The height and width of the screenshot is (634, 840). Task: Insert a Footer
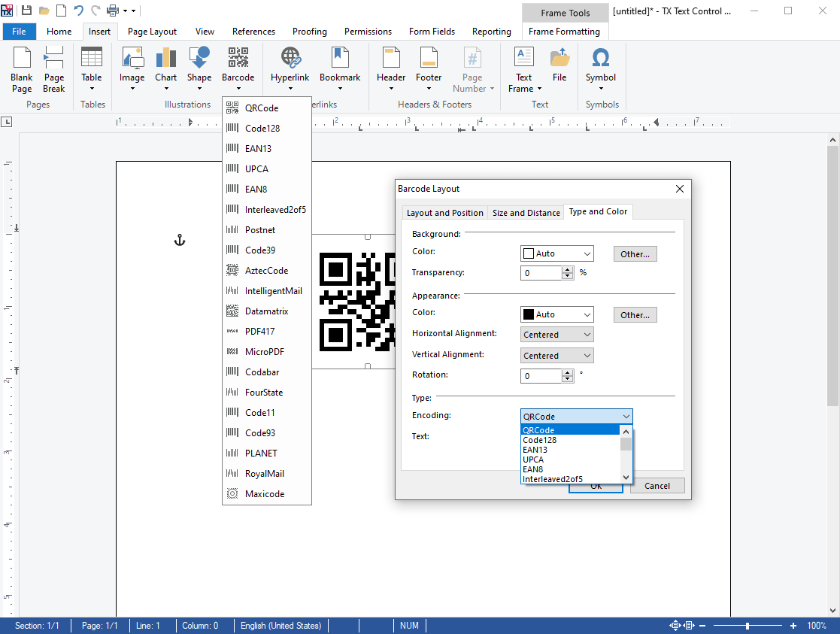click(x=428, y=68)
